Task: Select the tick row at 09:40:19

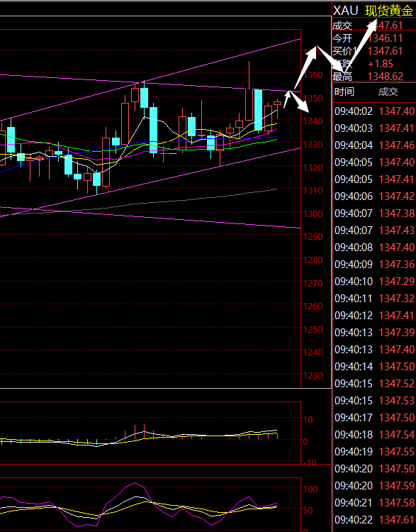Action: pyautogui.click(x=374, y=452)
